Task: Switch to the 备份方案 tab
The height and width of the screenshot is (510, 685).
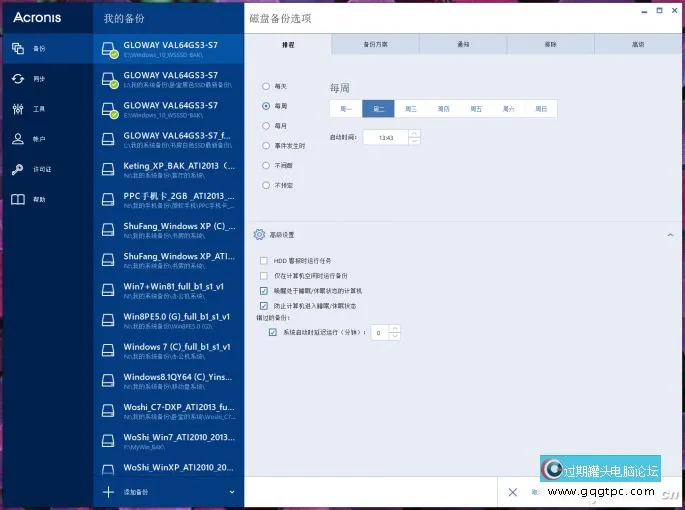Action: click(x=376, y=45)
